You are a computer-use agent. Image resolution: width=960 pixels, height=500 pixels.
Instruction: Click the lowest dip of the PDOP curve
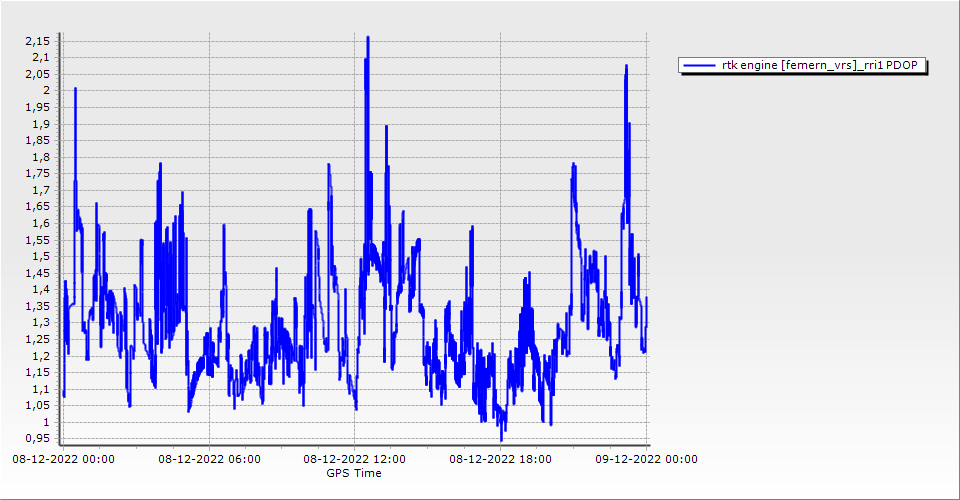tap(501, 438)
